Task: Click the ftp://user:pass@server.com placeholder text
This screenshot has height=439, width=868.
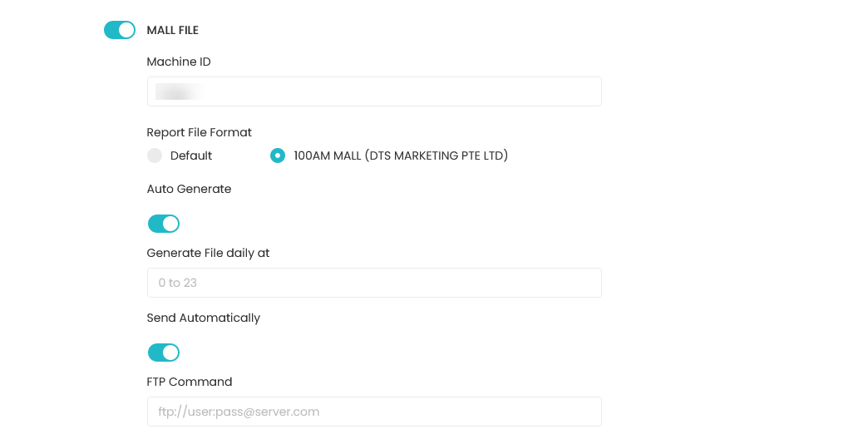Action: [239, 412]
